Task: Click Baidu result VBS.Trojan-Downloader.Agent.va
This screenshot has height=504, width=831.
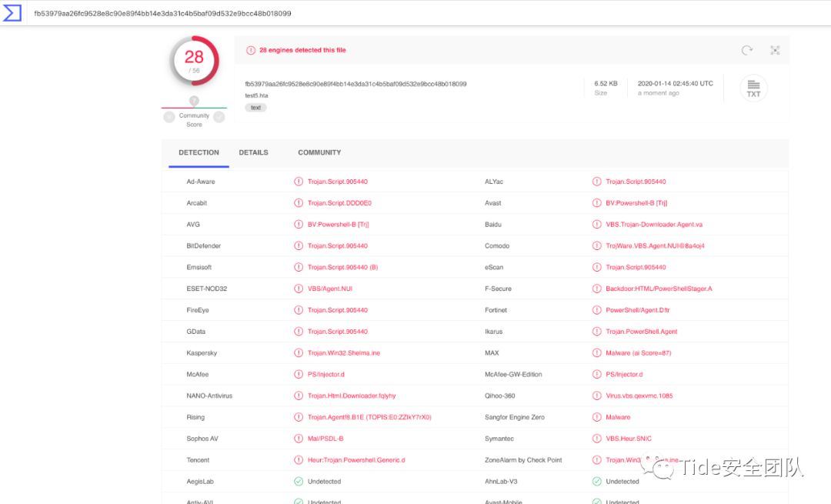Action: (654, 224)
